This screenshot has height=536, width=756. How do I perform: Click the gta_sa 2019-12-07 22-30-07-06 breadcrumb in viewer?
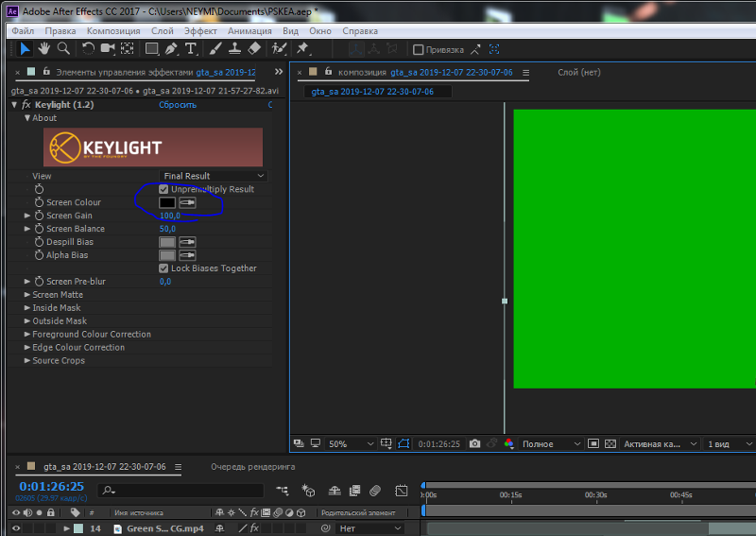coord(372,92)
